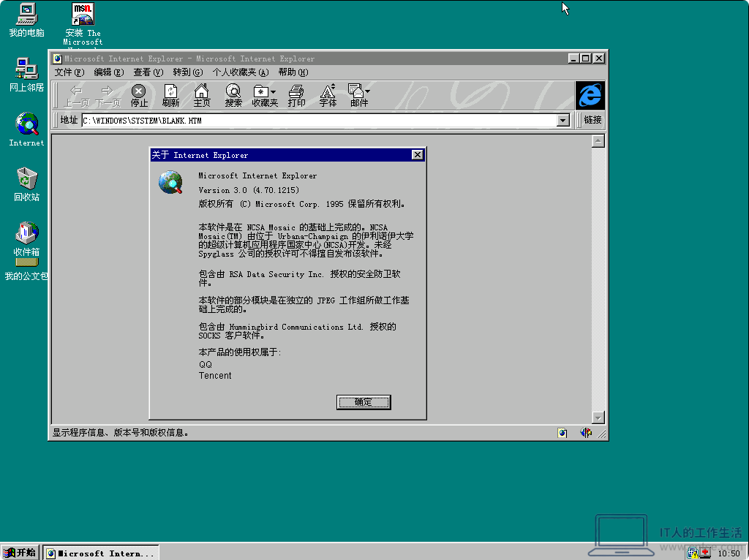Close the About Internet Explorer dialog
The width and height of the screenshot is (749, 560).
[x=417, y=155]
